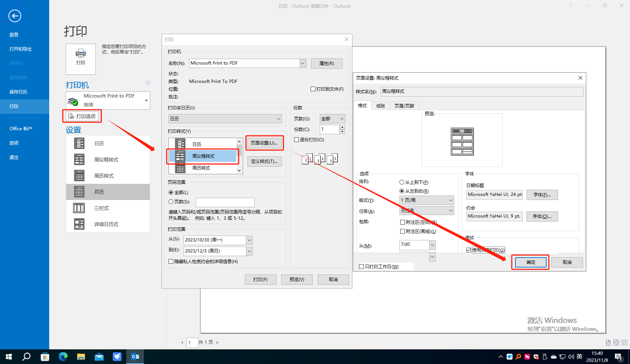
Task: Choose 周议程样式 in the print dialog style list
Action: tap(203, 156)
